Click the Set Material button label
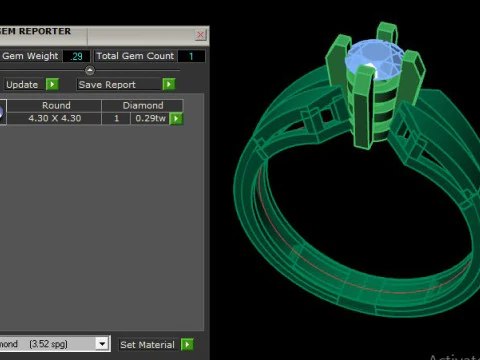Viewport: 480px width, 360px height. 147,345
